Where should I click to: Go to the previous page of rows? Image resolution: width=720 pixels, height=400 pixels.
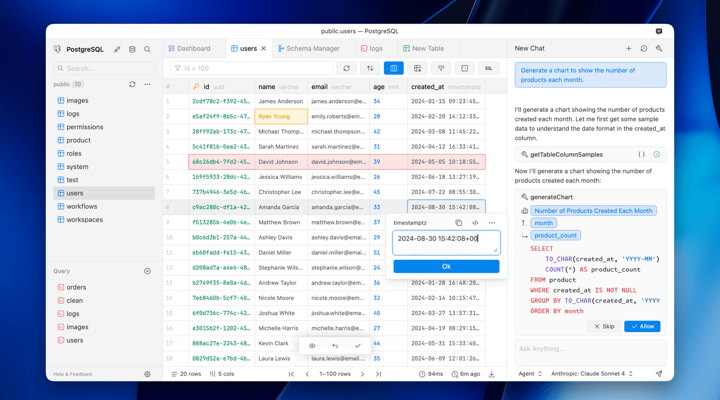(x=307, y=374)
